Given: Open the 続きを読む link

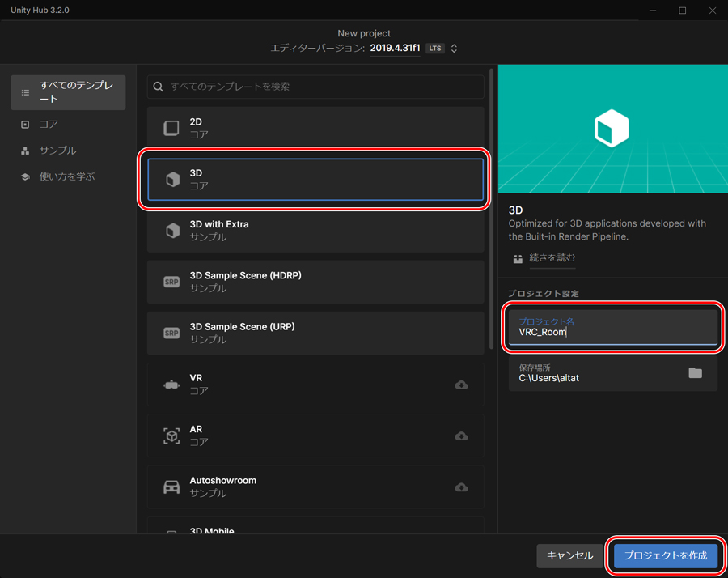Looking at the screenshot, I should pos(552,258).
